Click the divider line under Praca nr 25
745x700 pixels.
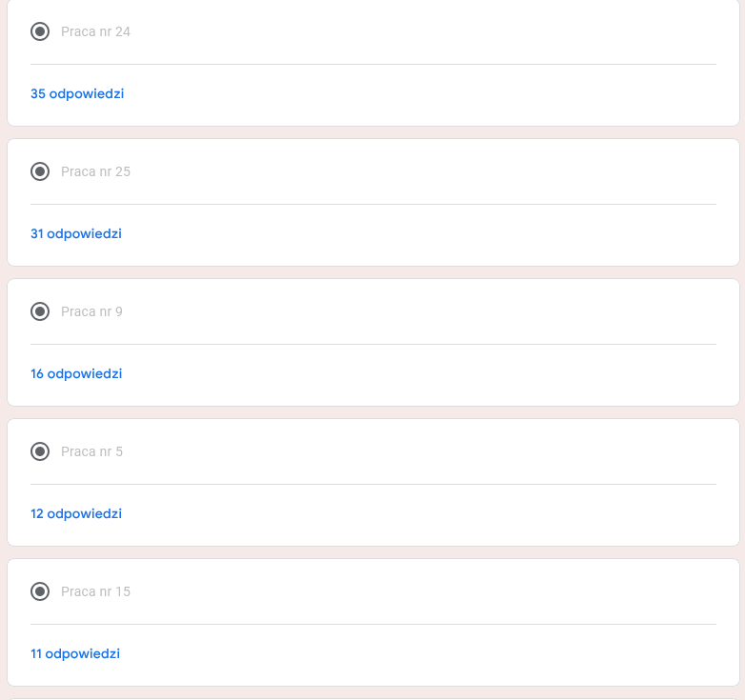click(x=373, y=204)
